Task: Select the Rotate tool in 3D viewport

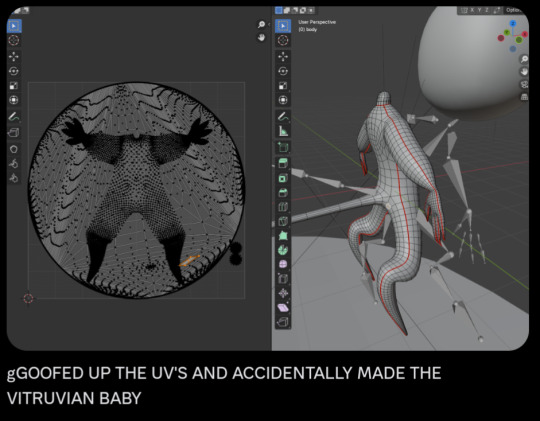Action: 283,71
